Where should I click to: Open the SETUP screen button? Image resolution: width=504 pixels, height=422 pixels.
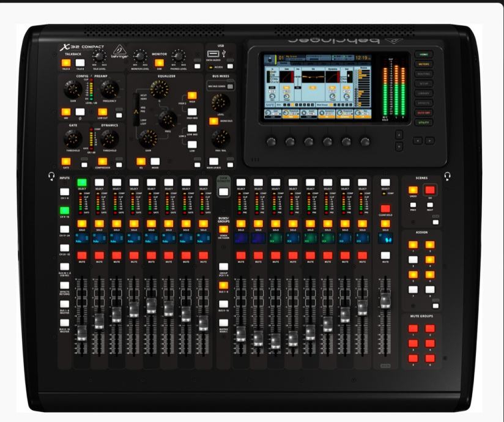424,84
